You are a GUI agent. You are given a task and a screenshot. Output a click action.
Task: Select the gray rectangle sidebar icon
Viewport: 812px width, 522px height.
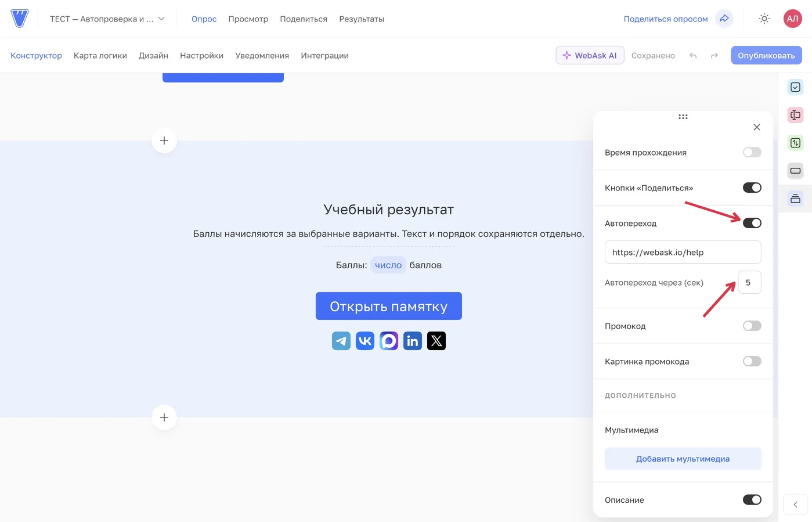click(795, 171)
